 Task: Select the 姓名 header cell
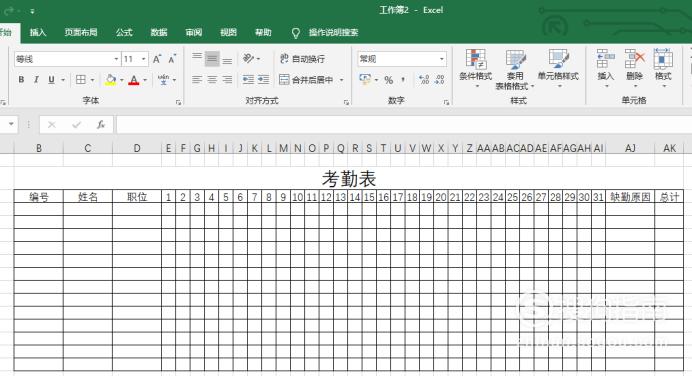click(88, 197)
